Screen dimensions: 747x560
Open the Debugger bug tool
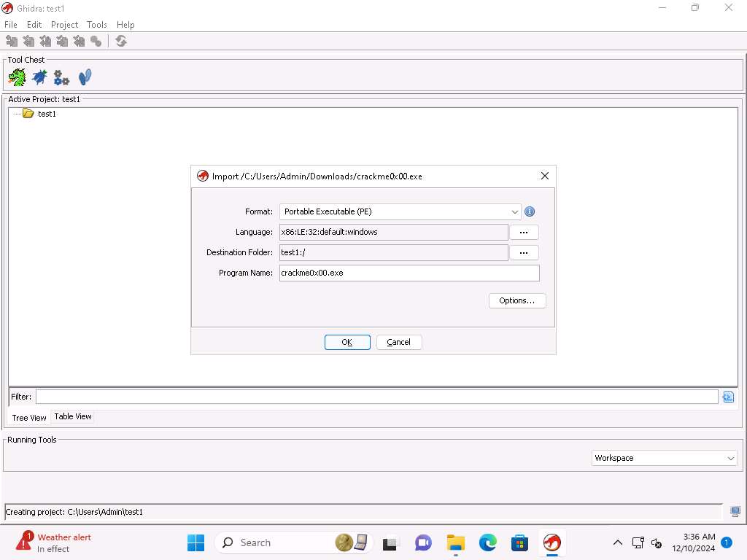pos(39,77)
